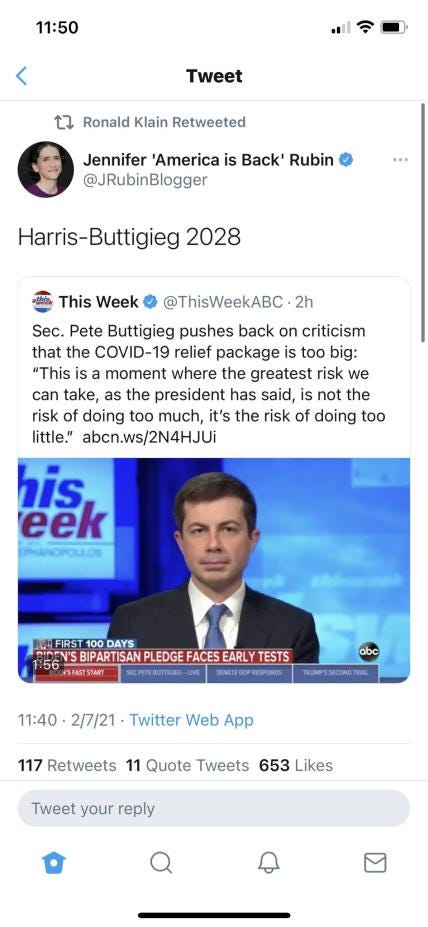Screen dimensions: 428x927
Task: Go to the Home tab
Action: (53, 863)
